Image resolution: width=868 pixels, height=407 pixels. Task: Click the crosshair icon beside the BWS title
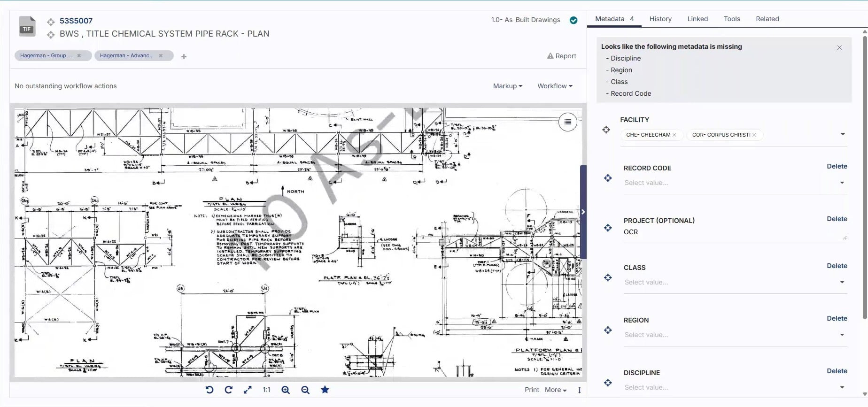click(51, 34)
